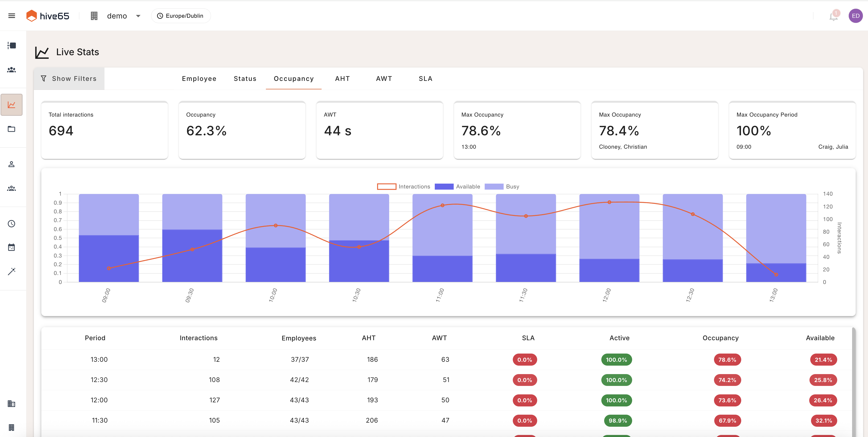The height and width of the screenshot is (437, 868).
Task: Click the AWT 44 s card
Action: pos(379,130)
